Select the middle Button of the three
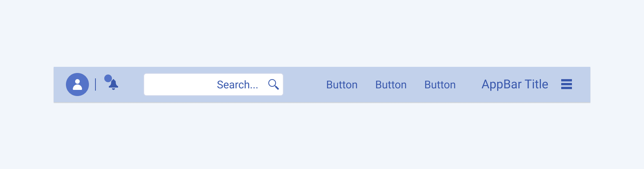The width and height of the screenshot is (644, 169). point(391,84)
